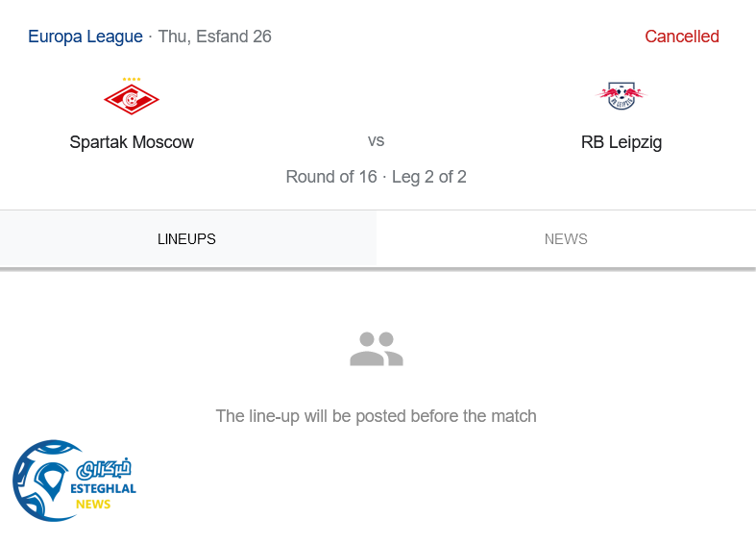Click the gold stars above Spartak crest

click(x=132, y=79)
